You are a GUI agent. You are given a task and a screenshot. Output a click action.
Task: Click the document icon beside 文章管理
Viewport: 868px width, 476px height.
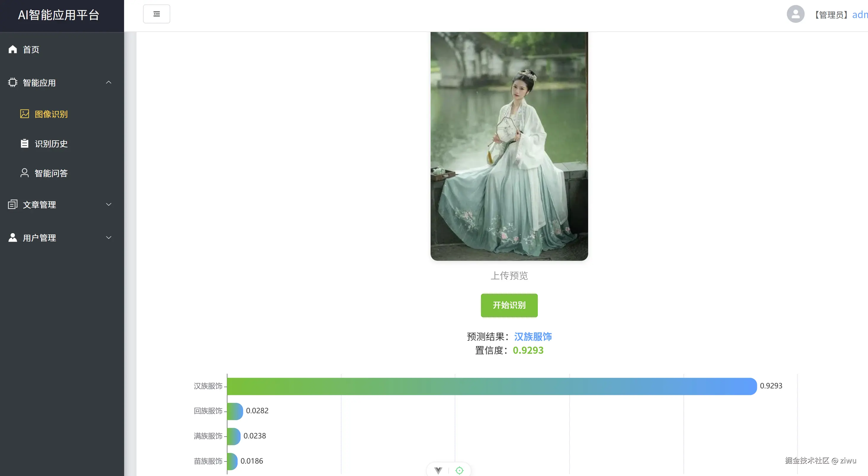12,205
